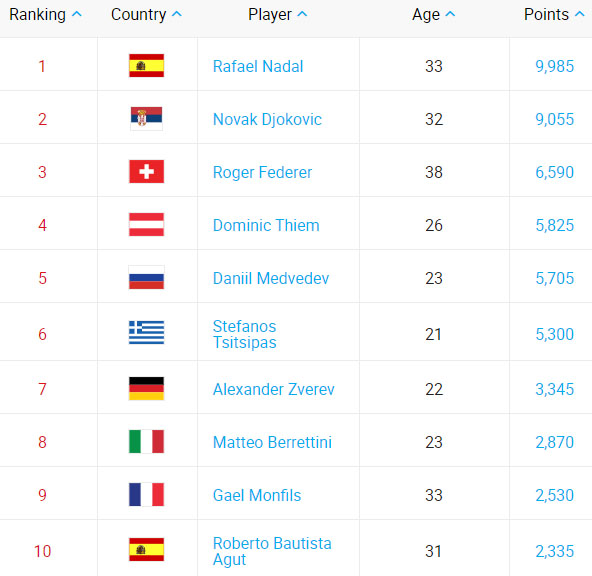The width and height of the screenshot is (592, 576).
Task: Open Roberto Bautista Agut player link
Action: click(272, 551)
